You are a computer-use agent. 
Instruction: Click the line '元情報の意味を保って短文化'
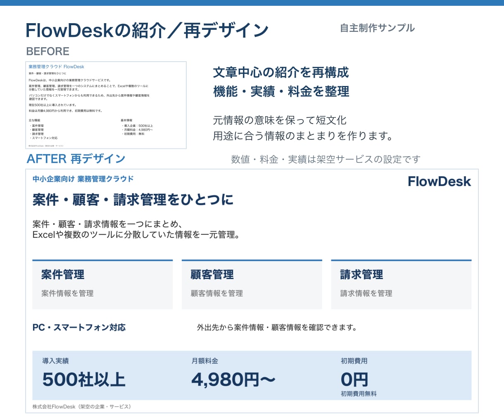click(280, 120)
